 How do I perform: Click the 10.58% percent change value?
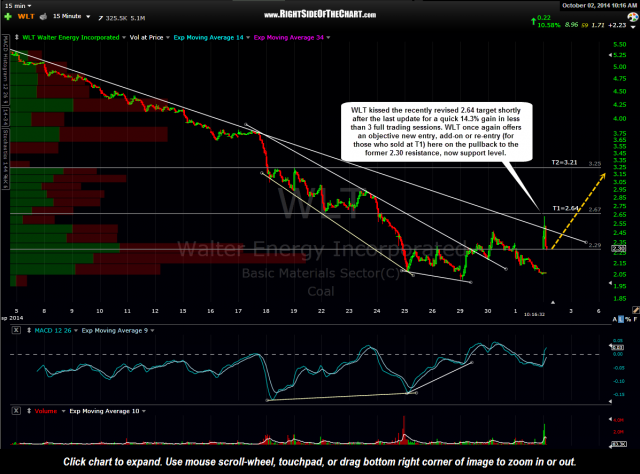[549, 25]
